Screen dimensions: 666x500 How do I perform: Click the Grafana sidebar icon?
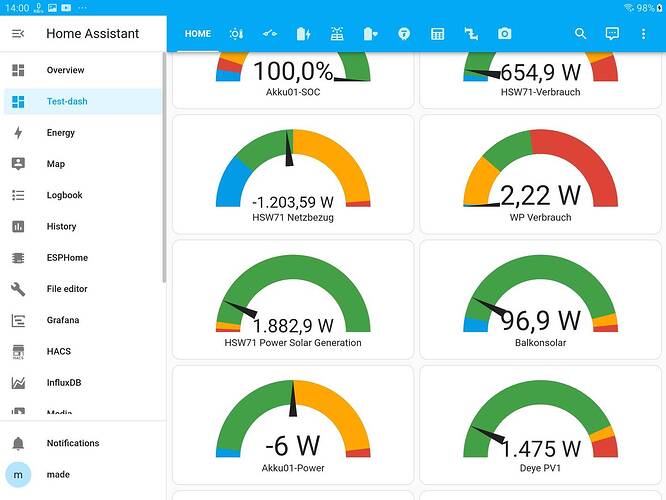click(x=18, y=320)
